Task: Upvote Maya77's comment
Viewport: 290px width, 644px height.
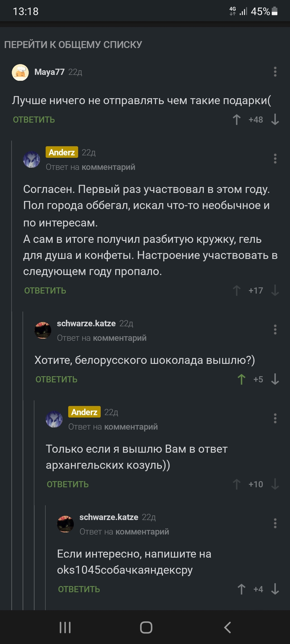Action: pos(237,120)
